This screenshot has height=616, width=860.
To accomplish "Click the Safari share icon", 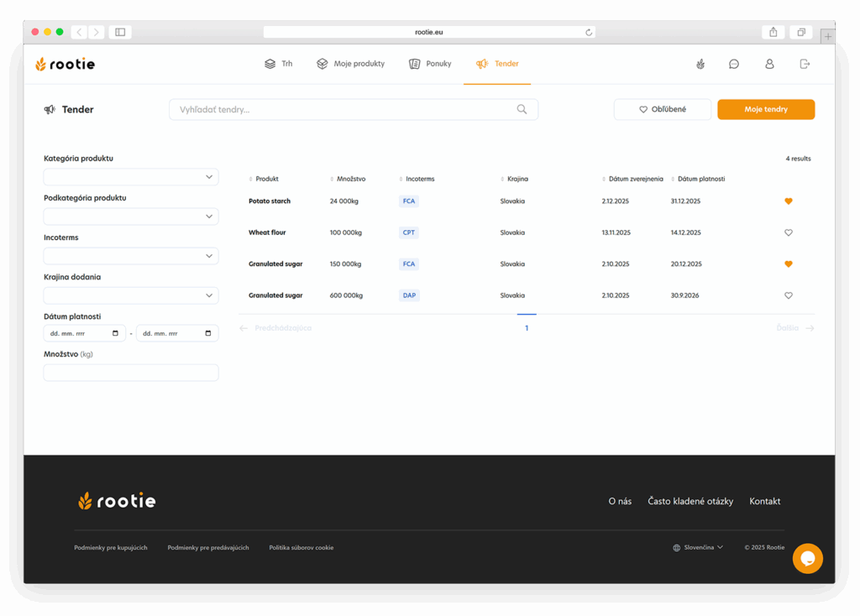I will coord(773,32).
